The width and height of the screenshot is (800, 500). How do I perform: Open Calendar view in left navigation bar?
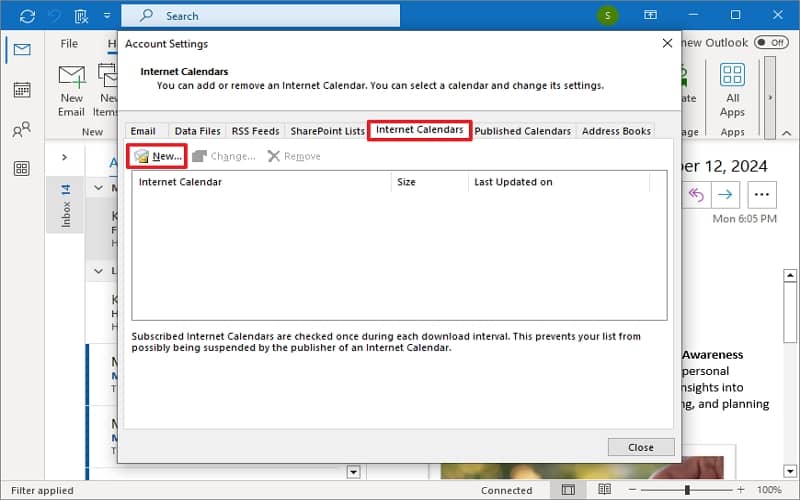[22, 90]
